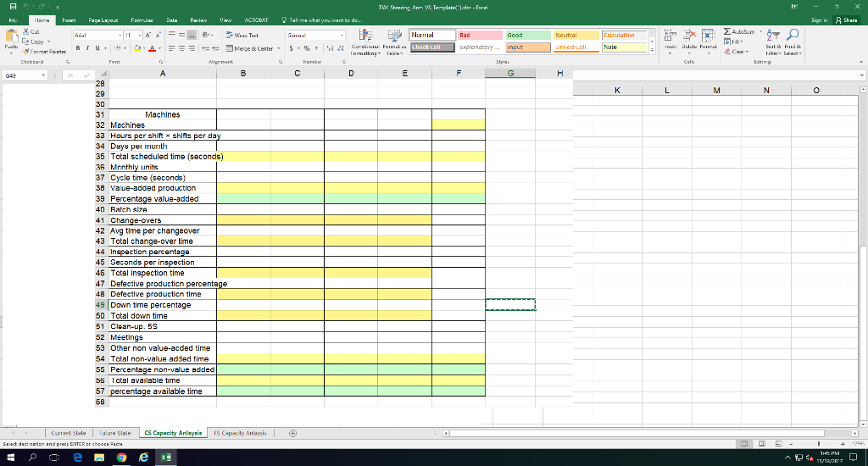This screenshot has width=868, height=466.
Task: Open the font size dropdown
Action: click(140, 35)
